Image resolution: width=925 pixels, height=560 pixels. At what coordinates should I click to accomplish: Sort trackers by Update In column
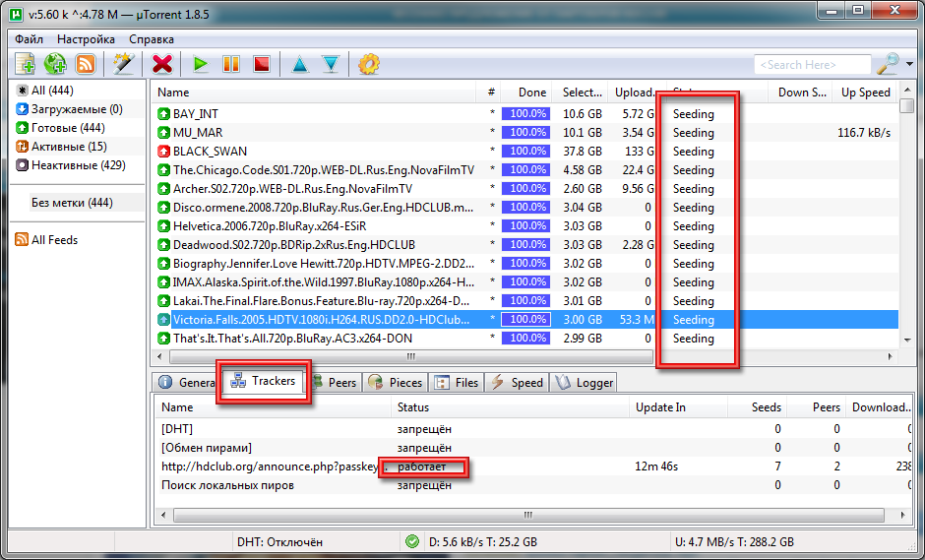click(678, 407)
